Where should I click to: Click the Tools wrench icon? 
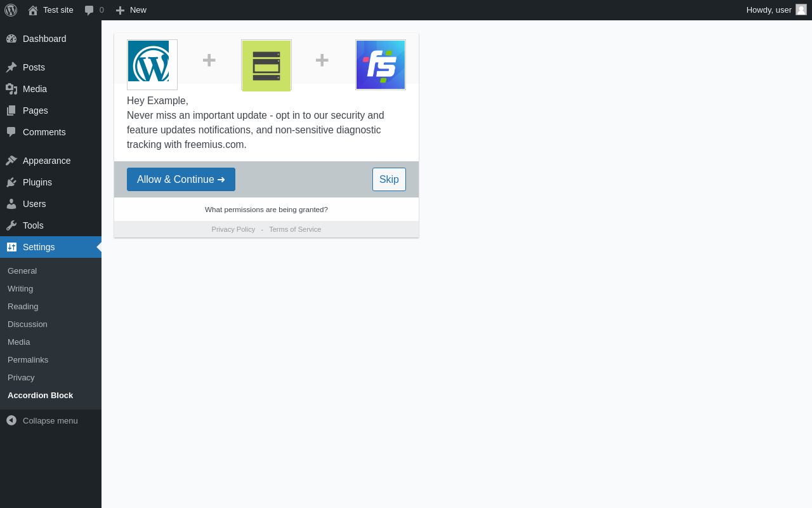click(x=11, y=225)
